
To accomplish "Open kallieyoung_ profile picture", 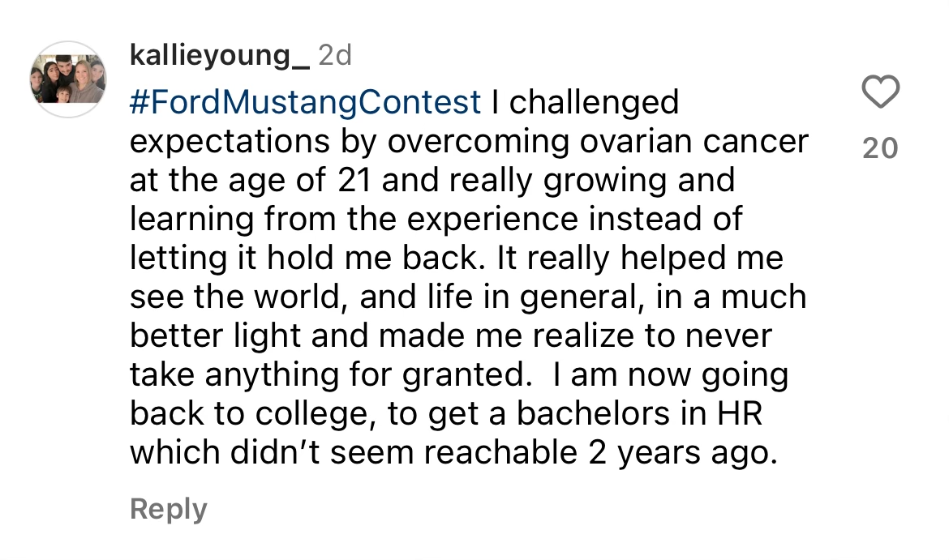I will (68, 79).
